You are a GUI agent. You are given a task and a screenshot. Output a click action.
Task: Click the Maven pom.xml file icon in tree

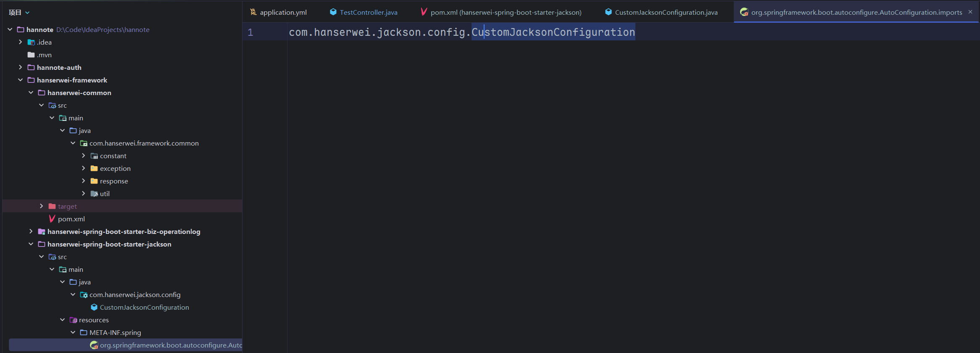(52, 219)
